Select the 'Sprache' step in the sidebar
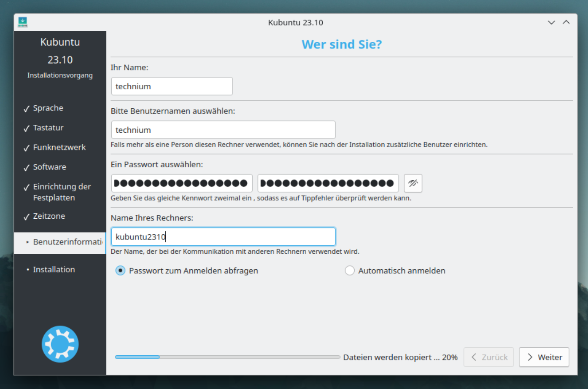The width and height of the screenshot is (588, 389). point(48,108)
